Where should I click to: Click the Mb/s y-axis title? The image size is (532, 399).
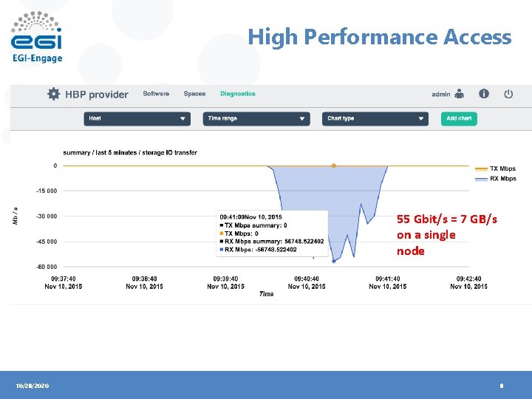(16, 216)
